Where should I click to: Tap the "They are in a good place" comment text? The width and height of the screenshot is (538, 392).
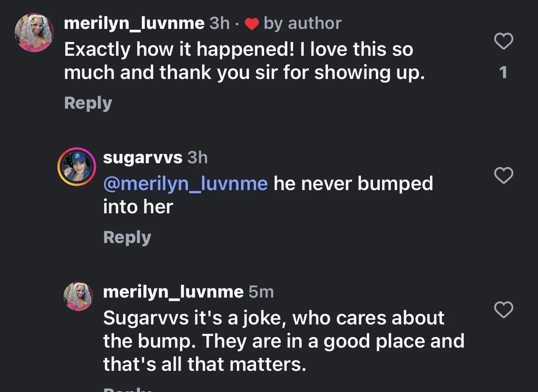284,341
